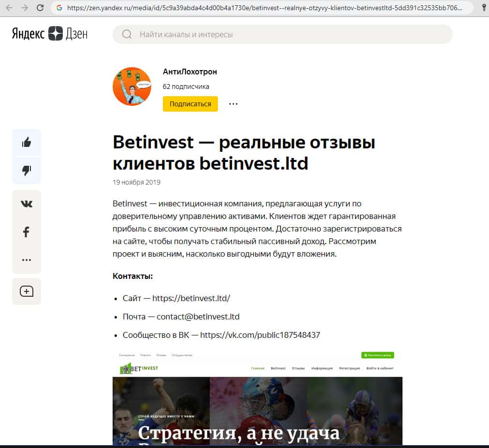
Task: Click the article intro paragraph beginning 'Betinvest — инвестиционная'
Action: coord(257,229)
